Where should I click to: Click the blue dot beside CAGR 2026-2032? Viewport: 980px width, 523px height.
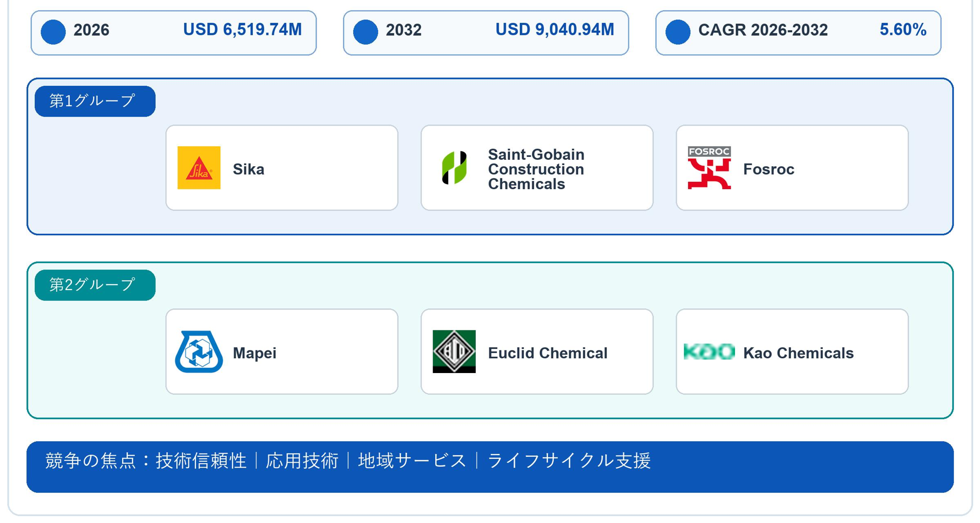678,32
